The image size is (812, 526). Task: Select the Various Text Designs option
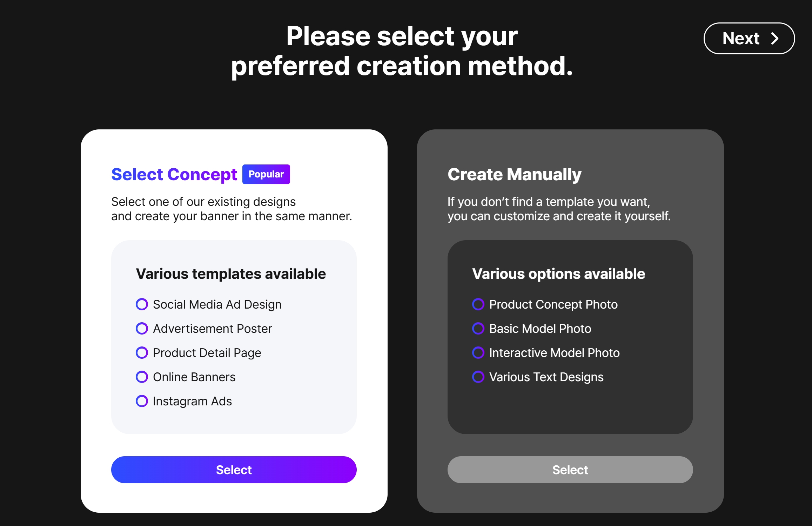click(478, 377)
